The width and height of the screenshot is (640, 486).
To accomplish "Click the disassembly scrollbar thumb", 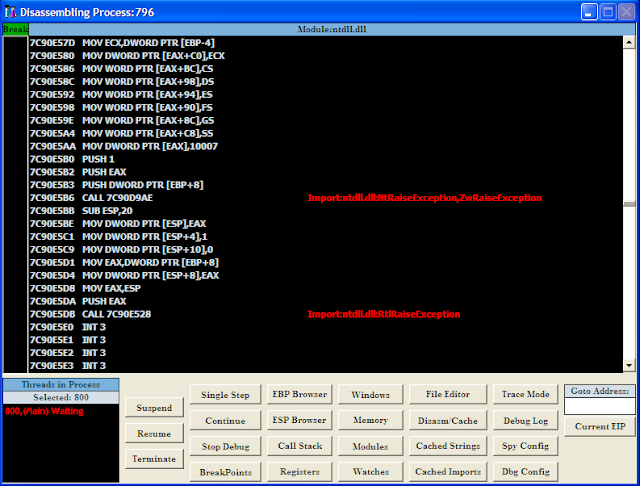I will pos(629,204).
